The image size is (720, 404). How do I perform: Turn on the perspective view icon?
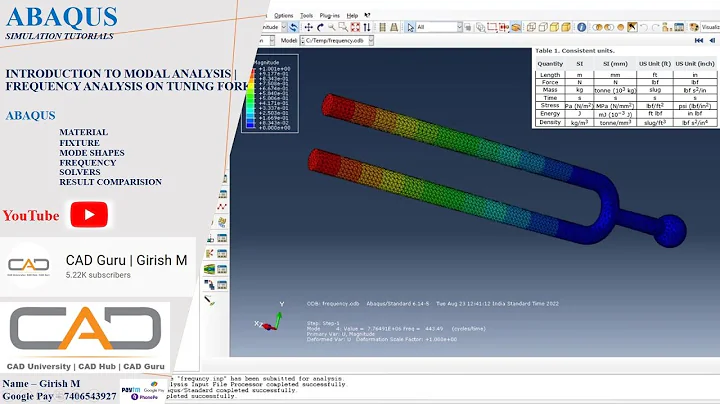[x=394, y=28]
